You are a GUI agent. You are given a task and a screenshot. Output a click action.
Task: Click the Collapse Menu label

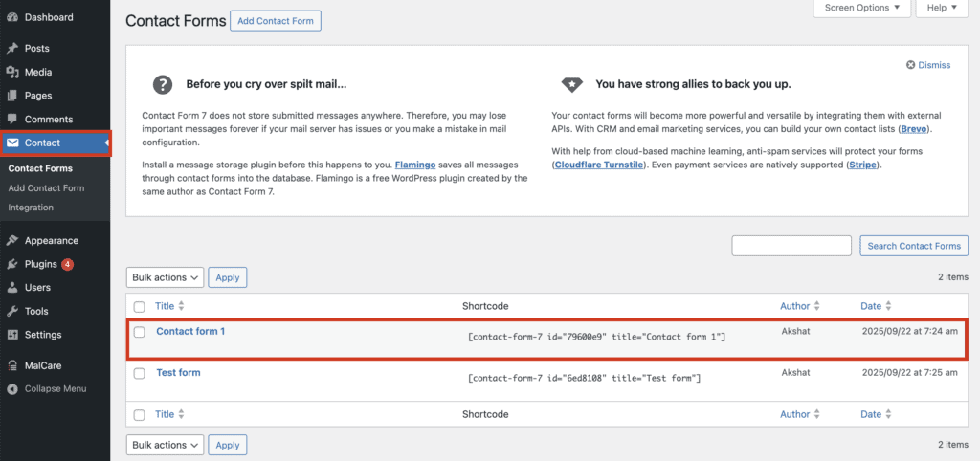pyautogui.click(x=56, y=388)
